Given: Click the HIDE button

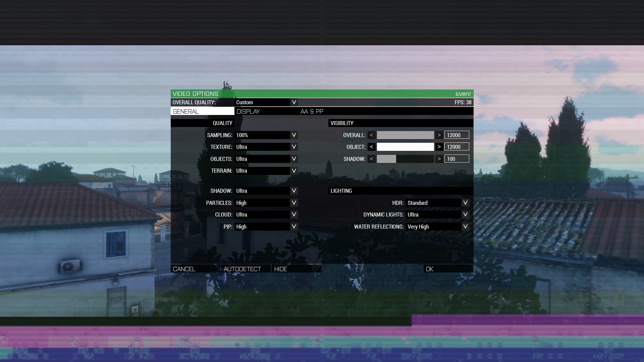Looking at the screenshot, I should click(x=297, y=269).
